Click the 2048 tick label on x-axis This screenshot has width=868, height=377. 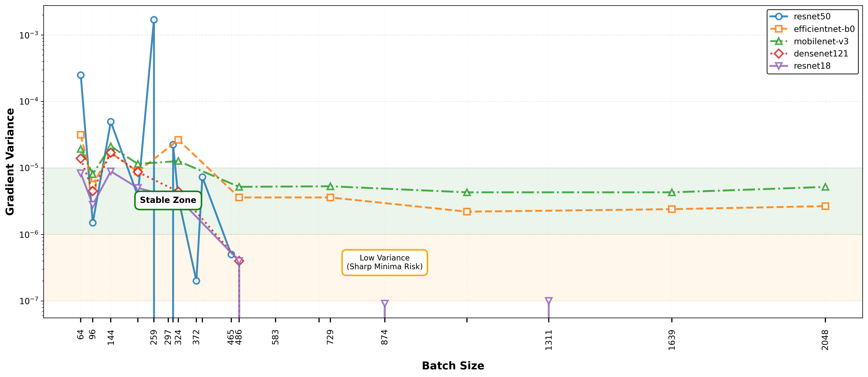[825, 340]
